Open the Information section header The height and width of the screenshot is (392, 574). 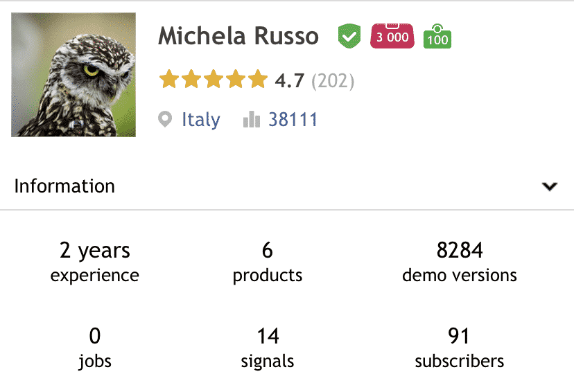pyautogui.click(x=287, y=186)
